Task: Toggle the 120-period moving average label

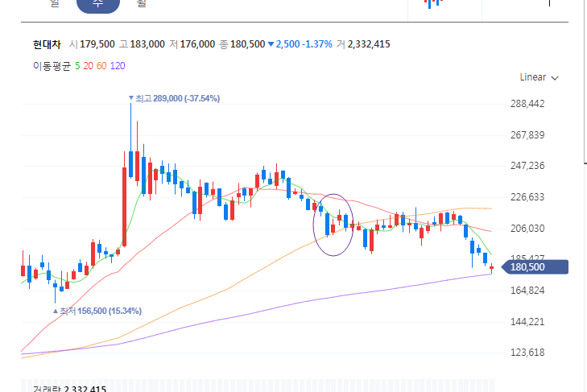Action: point(118,66)
